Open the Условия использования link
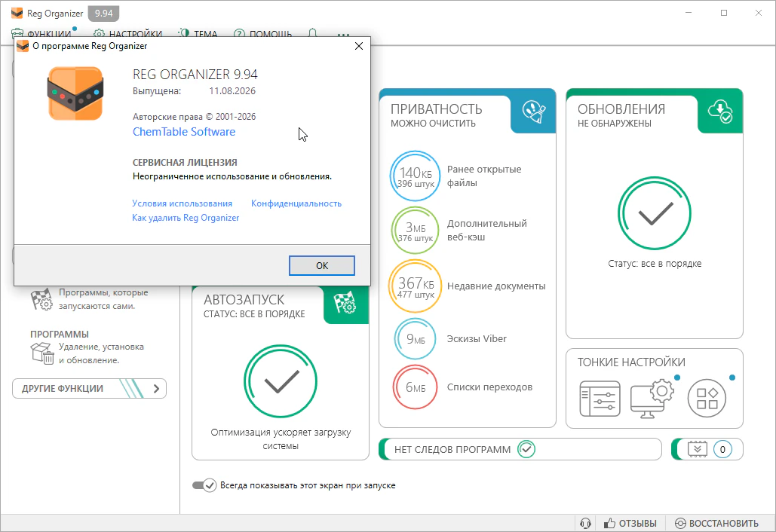 tap(182, 203)
